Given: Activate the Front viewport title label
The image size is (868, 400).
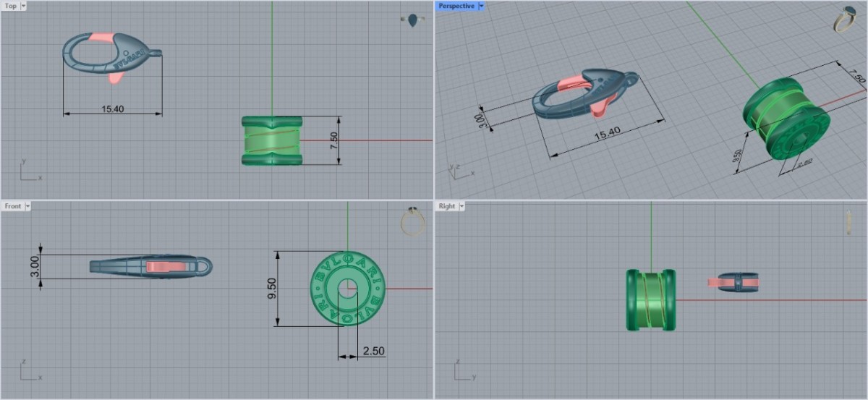Looking at the screenshot, I should click(13, 206).
